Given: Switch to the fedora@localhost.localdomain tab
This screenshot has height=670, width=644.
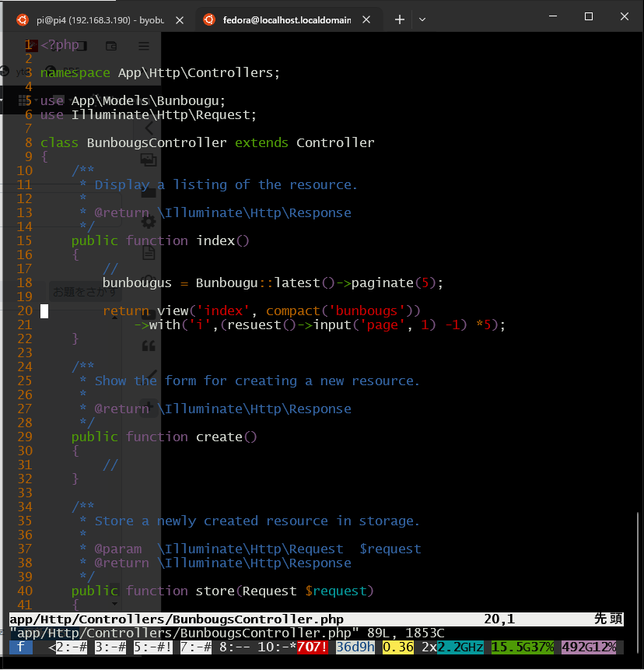Looking at the screenshot, I should click(287, 20).
